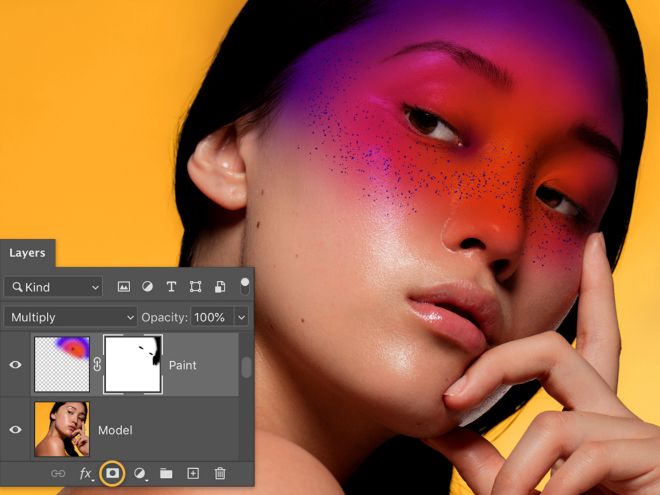Create a new layer group folder
Screen dimensions: 660x495
[166, 473]
